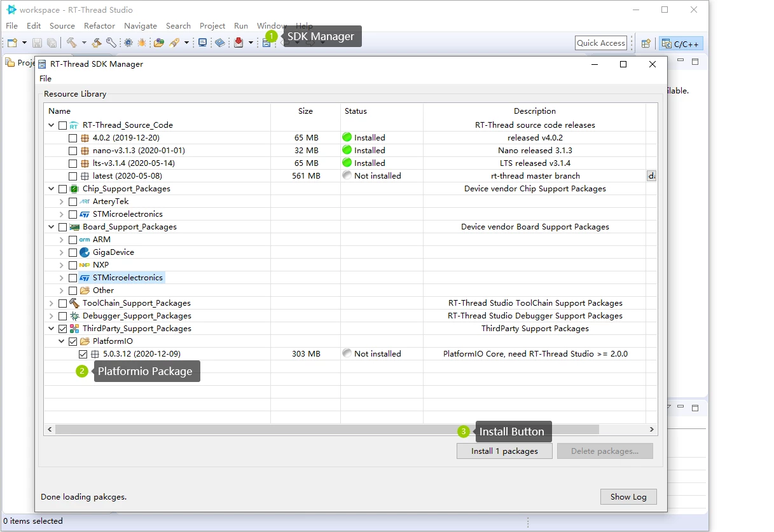
Task: Check the RT-Thread_Source_Code checkbox
Action: click(x=62, y=125)
